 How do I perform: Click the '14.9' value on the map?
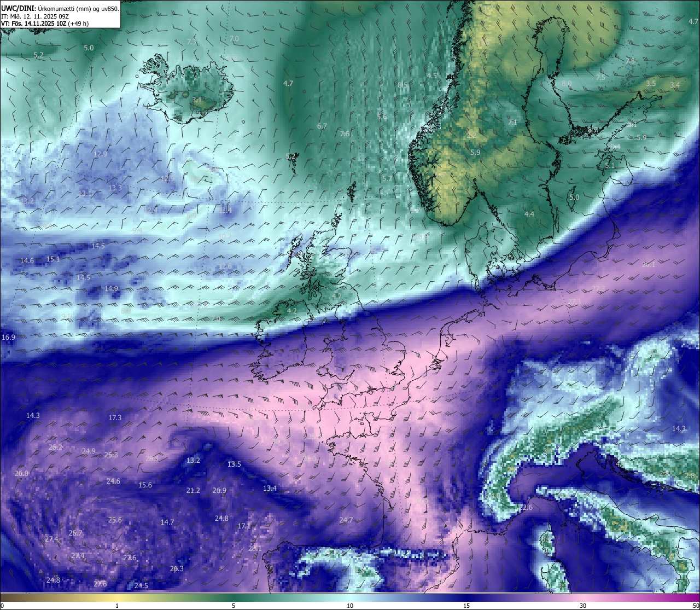click(112, 289)
